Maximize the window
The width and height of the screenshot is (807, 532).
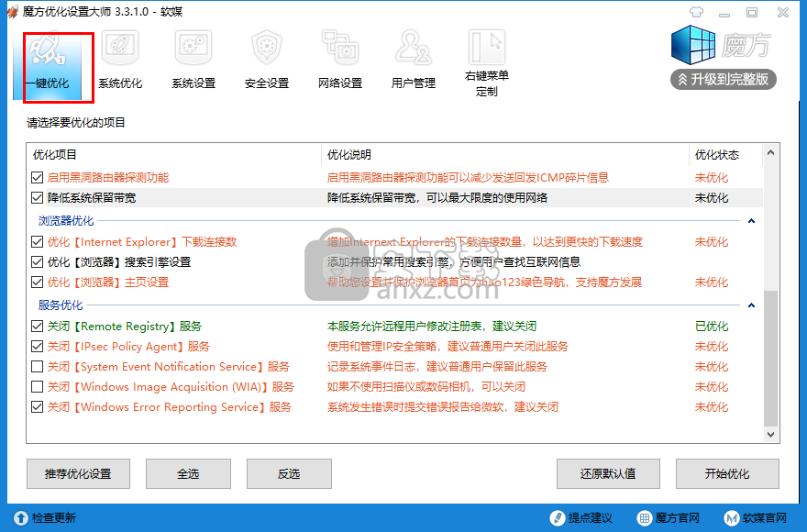752,12
